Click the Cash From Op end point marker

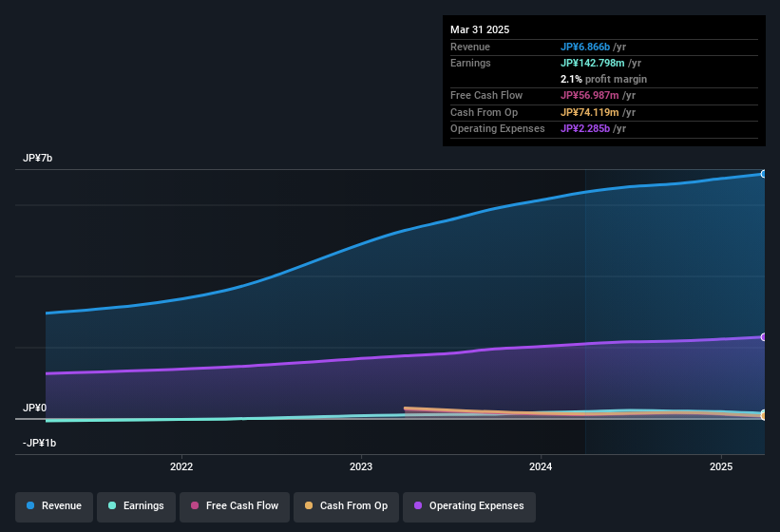click(x=763, y=416)
